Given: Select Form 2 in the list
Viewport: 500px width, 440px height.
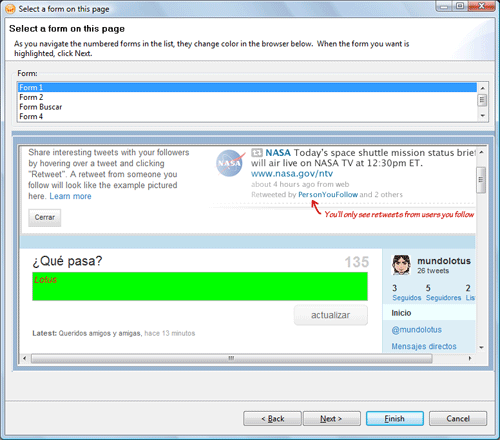Looking at the screenshot, I should [x=247, y=97].
